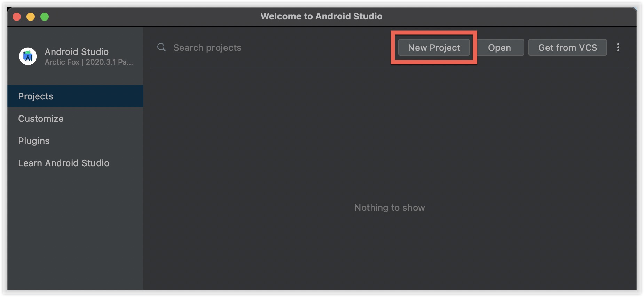Screen dimensions: 644x297
Task: Open Learn Android Studio section
Action: [x=75, y=163]
